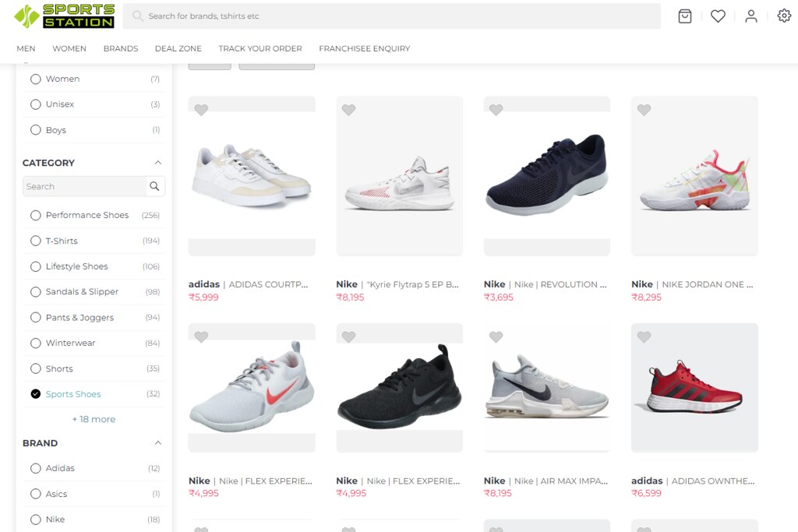Select the Performance Shoes category
798x532 pixels.
coord(35,215)
